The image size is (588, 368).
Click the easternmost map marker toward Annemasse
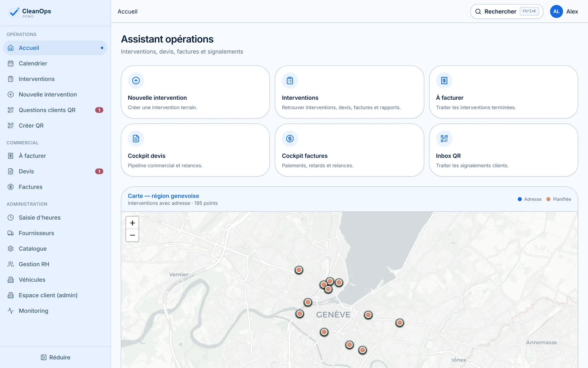click(x=399, y=323)
